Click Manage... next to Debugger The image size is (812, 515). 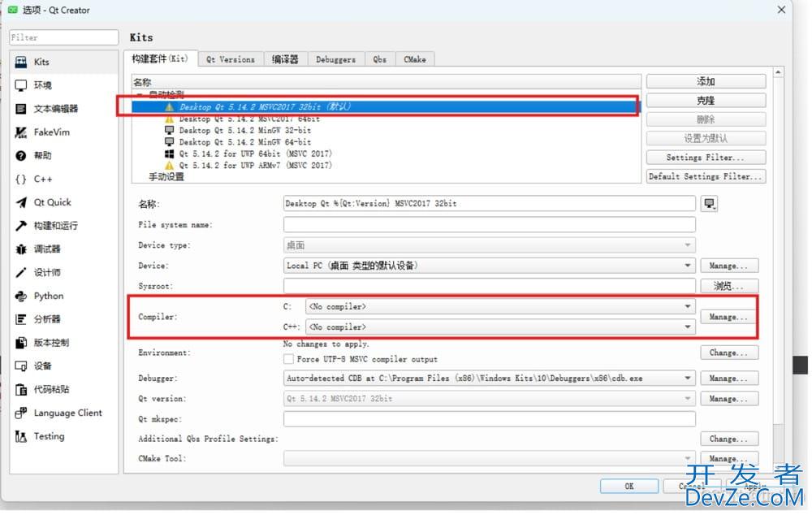click(729, 379)
